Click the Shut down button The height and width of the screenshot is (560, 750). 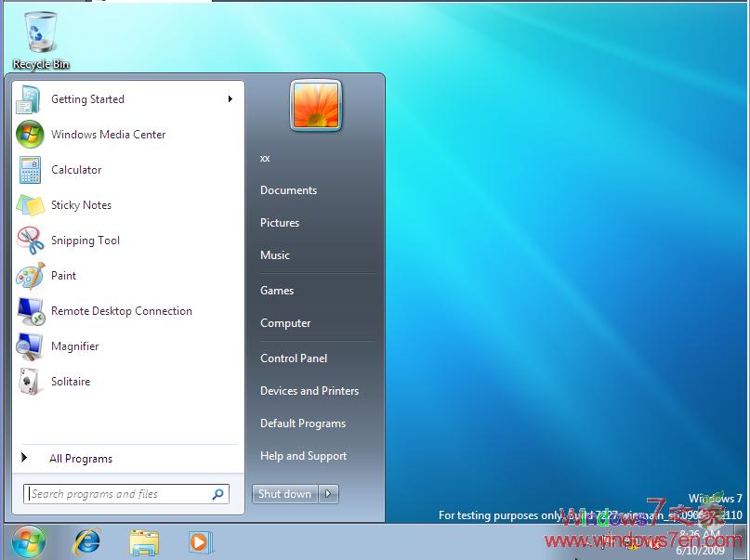284,494
